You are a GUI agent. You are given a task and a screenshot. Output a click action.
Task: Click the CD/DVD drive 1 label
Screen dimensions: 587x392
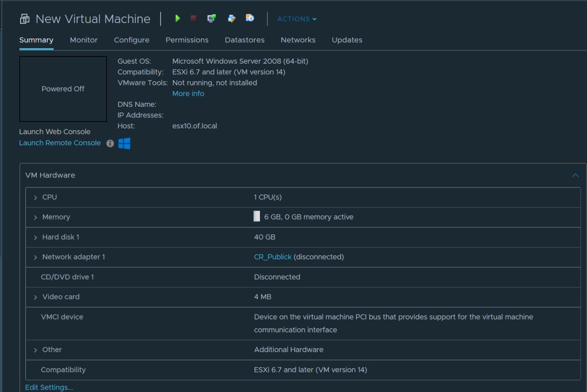pos(67,277)
